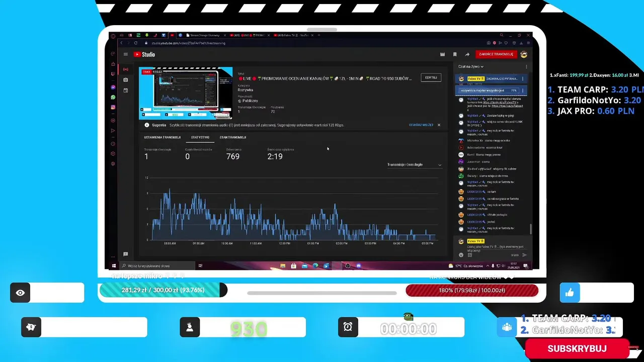Click the OTWÓRZ WIDŻET link in the suggestion
Screen dimensions: 644x362
pos(421,125)
